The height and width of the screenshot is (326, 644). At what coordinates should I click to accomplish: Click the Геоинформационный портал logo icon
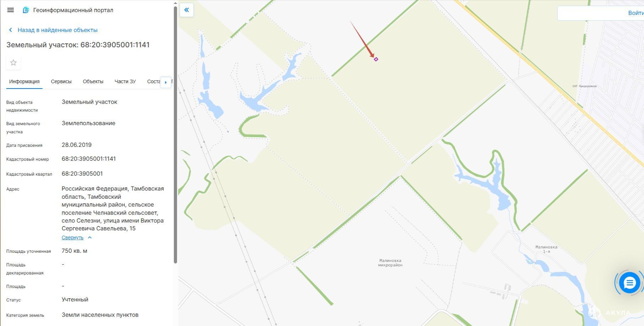coord(26,10)
